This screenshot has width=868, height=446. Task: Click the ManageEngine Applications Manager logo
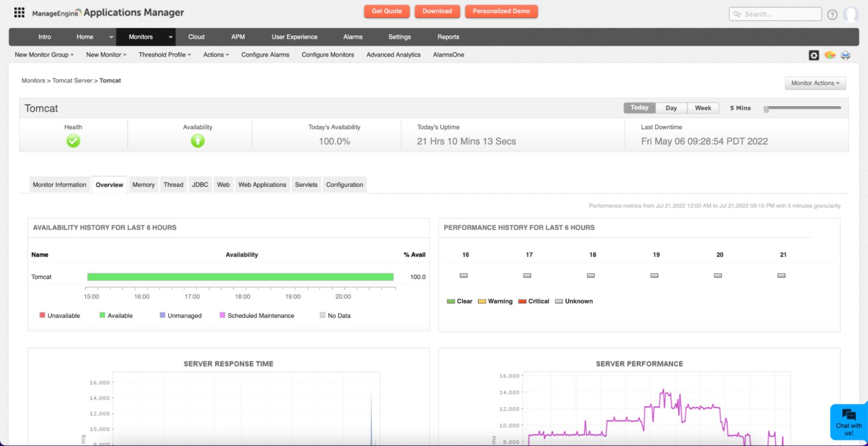[108, 12]
